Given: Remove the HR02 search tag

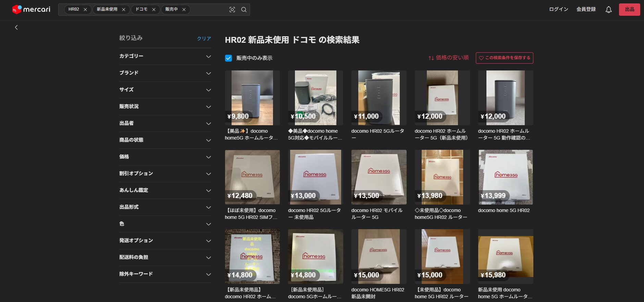Looking at the screenshot, I should (85, 10).
